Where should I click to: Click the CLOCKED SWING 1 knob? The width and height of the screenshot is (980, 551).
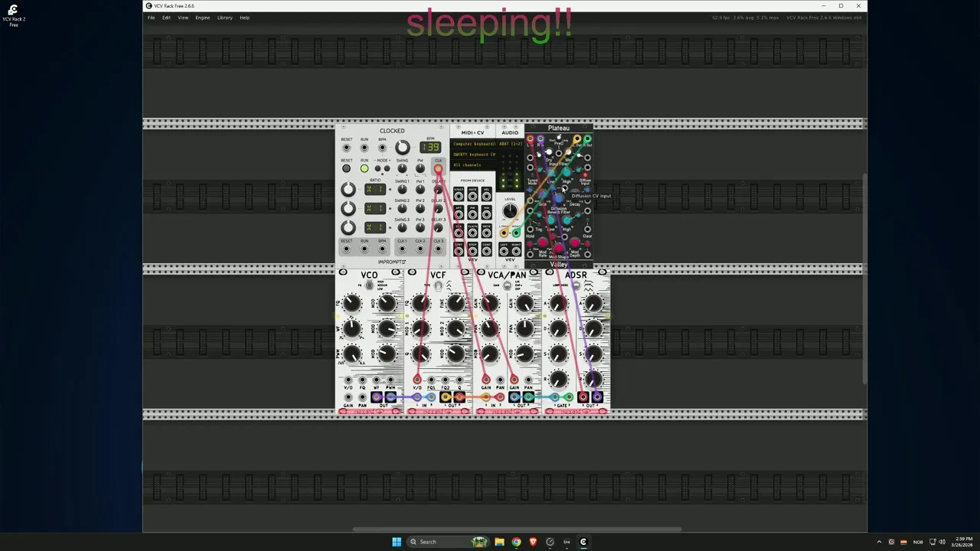click(402, 189)
